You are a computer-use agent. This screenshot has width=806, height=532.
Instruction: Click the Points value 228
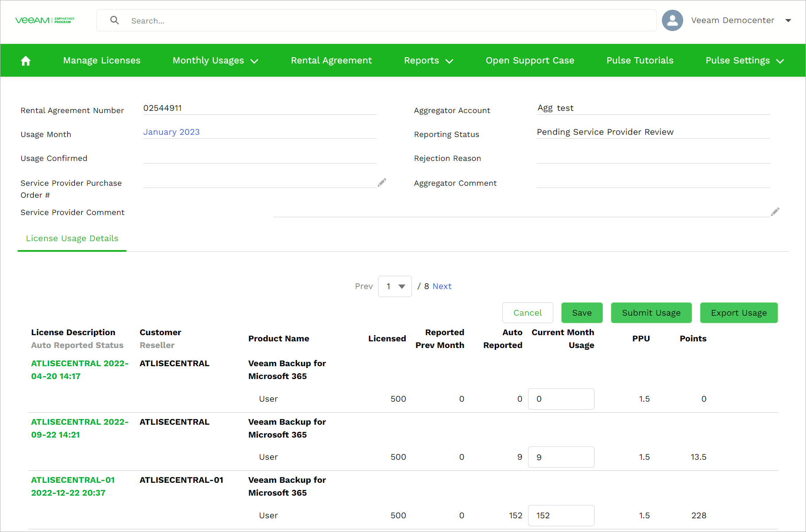(x=699, y=516)
